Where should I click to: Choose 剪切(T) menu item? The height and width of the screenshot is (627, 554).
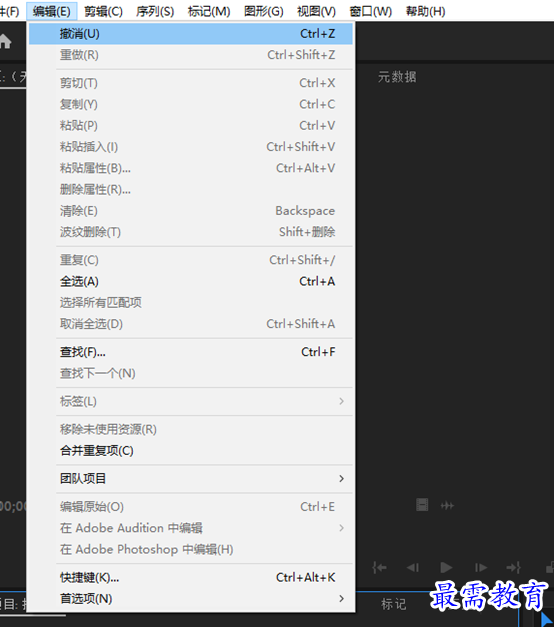191,83
